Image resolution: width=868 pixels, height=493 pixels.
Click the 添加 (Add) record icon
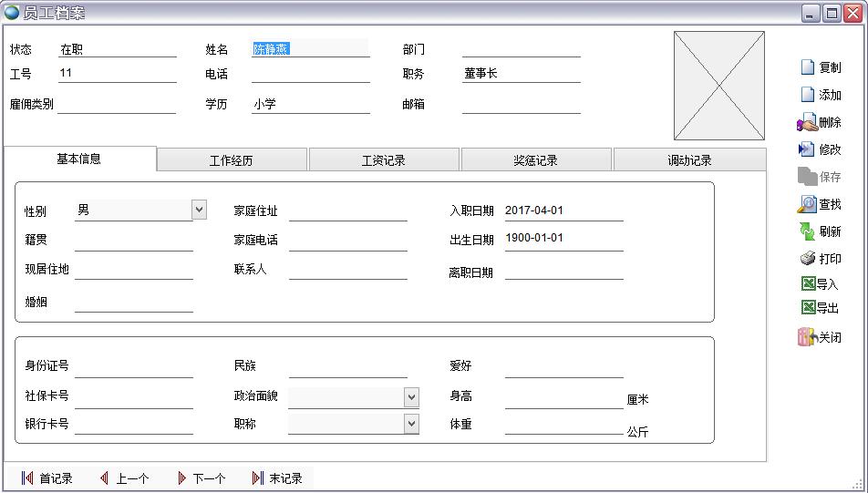tap(807, 95)
